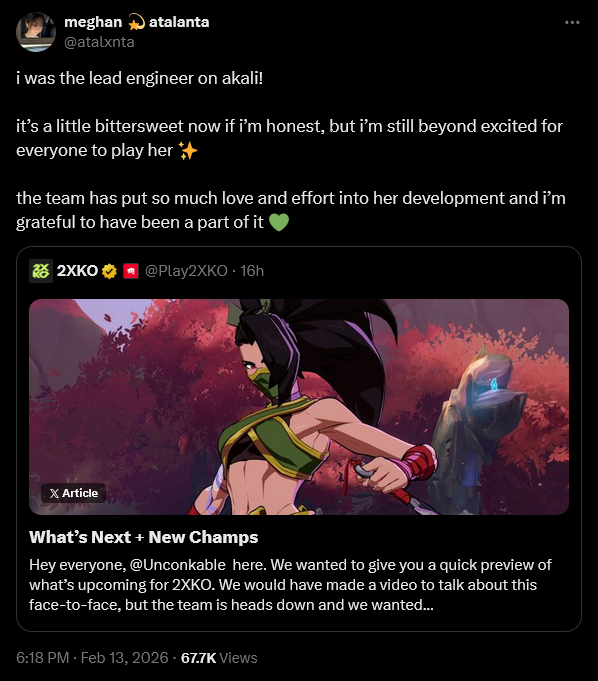Viewport: 598px width, 681px height.
Task: Click the 67.7K Views count
Action: click(x=219, y=658)
